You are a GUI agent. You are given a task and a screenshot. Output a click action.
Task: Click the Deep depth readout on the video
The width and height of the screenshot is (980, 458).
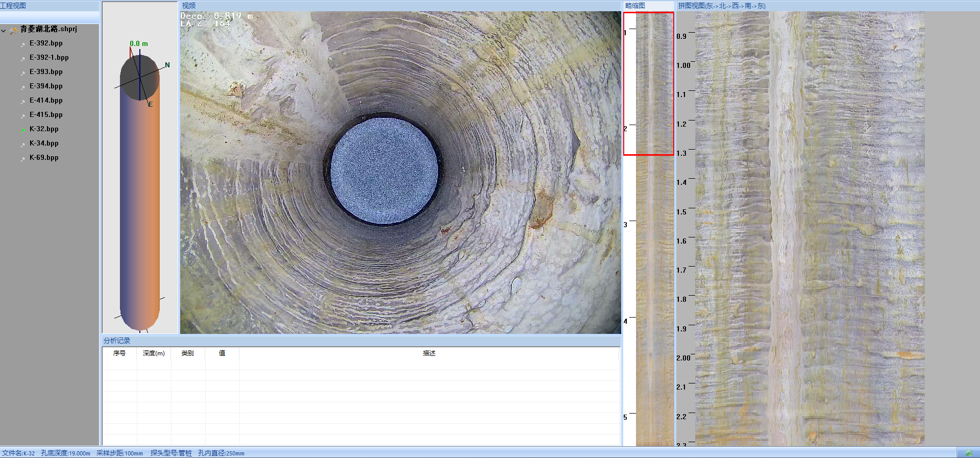[x=217, y=16]
